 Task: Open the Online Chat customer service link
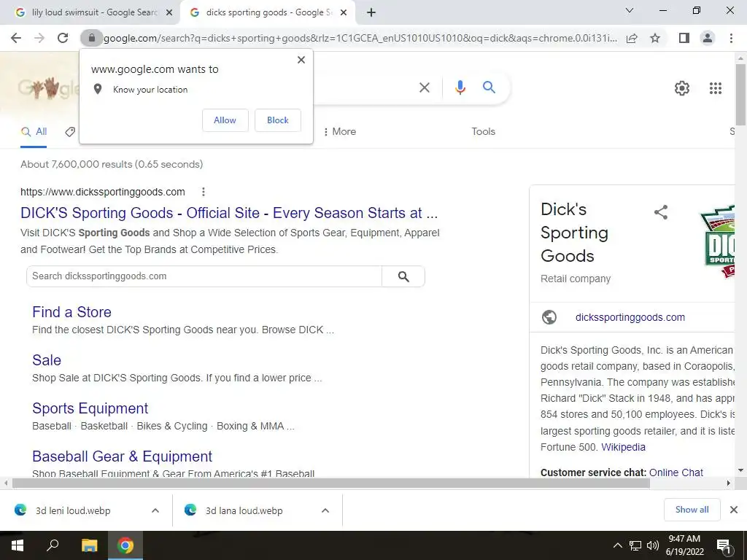point(676,472)
